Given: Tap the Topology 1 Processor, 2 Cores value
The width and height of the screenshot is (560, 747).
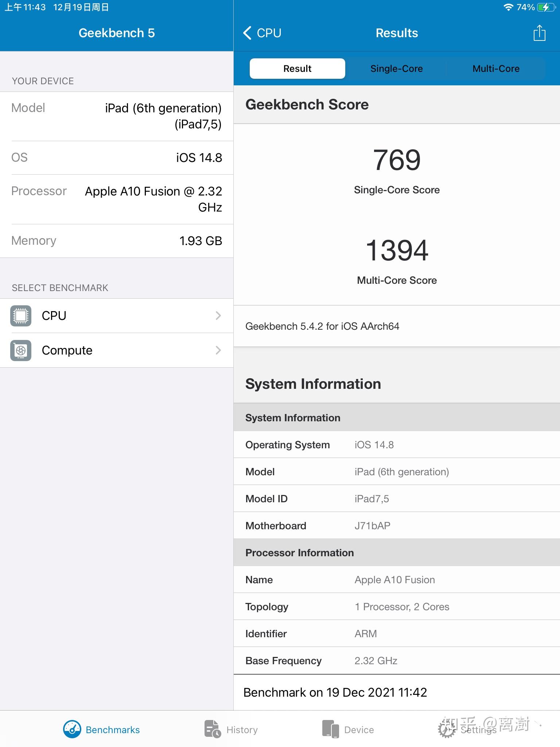Looking at the screenshot, I should click(x=402, y=607).
